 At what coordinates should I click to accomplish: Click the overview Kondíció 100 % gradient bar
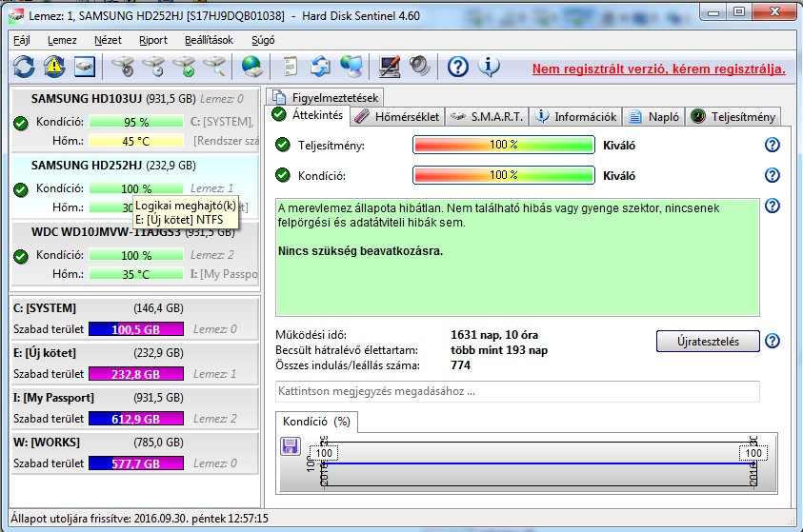(503, 175)
